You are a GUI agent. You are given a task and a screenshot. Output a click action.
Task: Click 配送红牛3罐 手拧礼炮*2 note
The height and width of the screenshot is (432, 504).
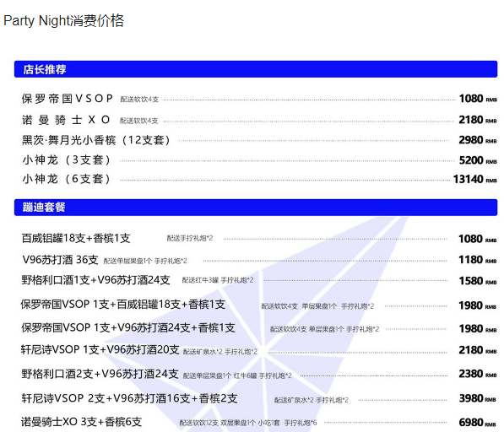pyautogui.click(x=218, y=280)
